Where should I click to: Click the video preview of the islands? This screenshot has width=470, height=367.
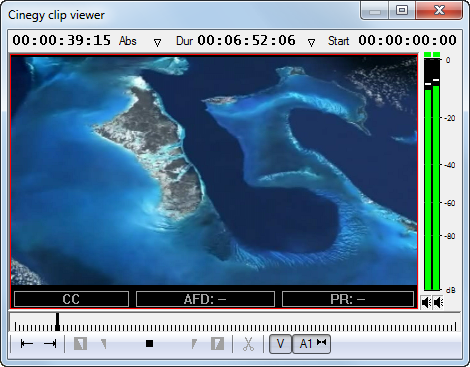coord(214,170)
